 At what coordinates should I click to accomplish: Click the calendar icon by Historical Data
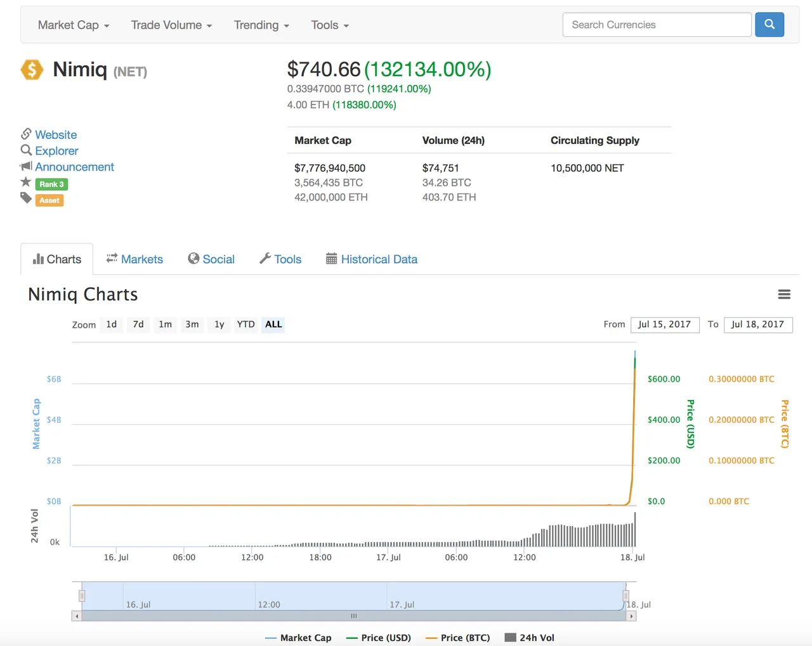click(x=331, y=259)
